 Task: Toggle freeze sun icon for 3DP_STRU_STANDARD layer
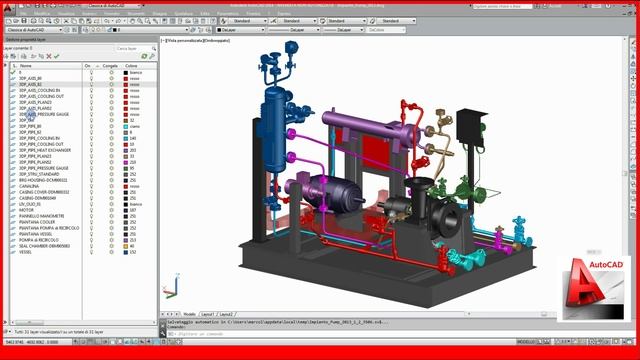click(x=111, y=174)
